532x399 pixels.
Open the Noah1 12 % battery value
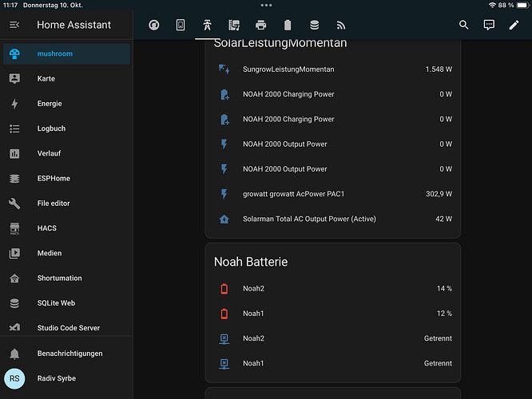tap(444, 314)
